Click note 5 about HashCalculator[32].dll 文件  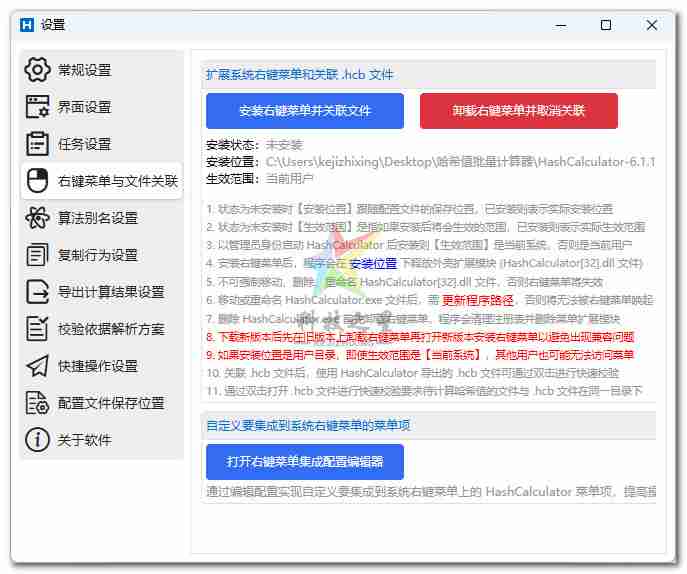(x=405, y=282)
